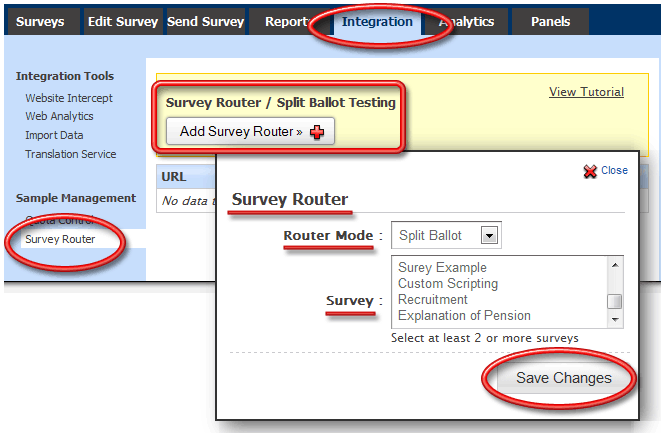Go to the Send Survey tab
665x433 pixels.
[204, 21]
